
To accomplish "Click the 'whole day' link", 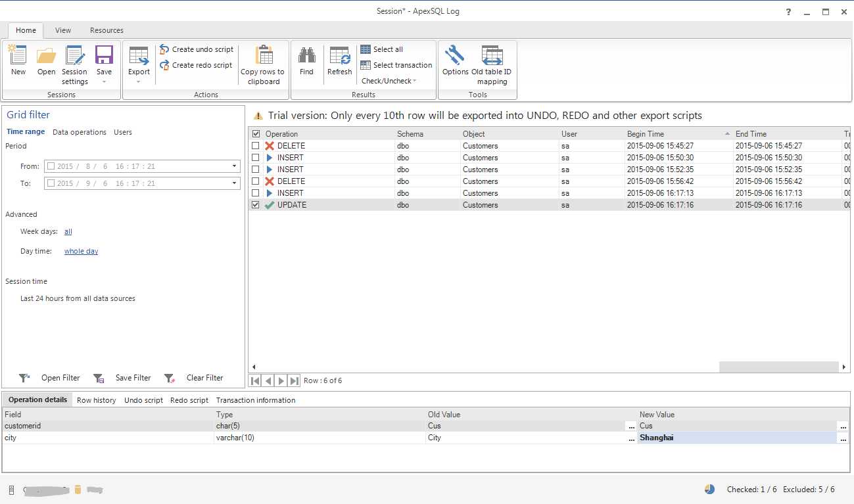I will click(x=82, y=252).
